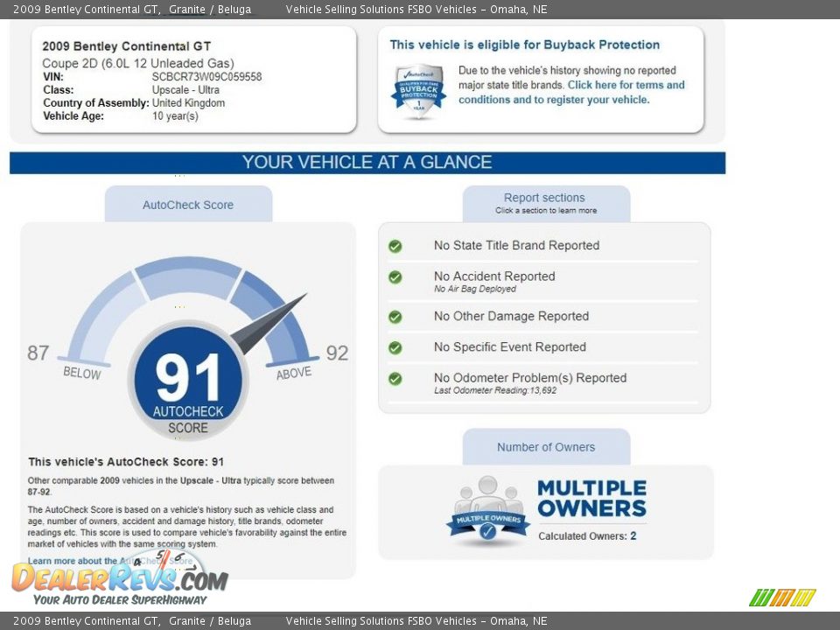
Task: Click the 91 AutoCheck Score gauge dial
Action: click(x=188, y=381)
